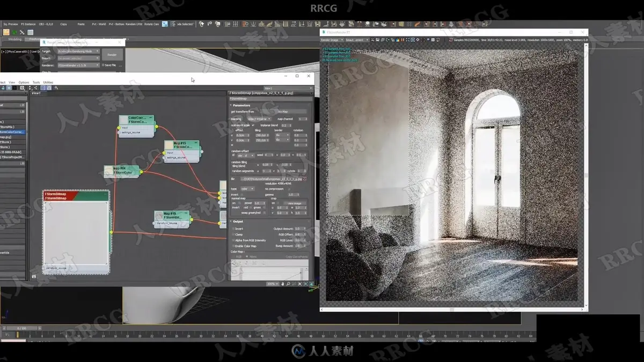644x362 pixels.
Task: Click the restart render icon before samples text
Action: [x=450, y=40]
